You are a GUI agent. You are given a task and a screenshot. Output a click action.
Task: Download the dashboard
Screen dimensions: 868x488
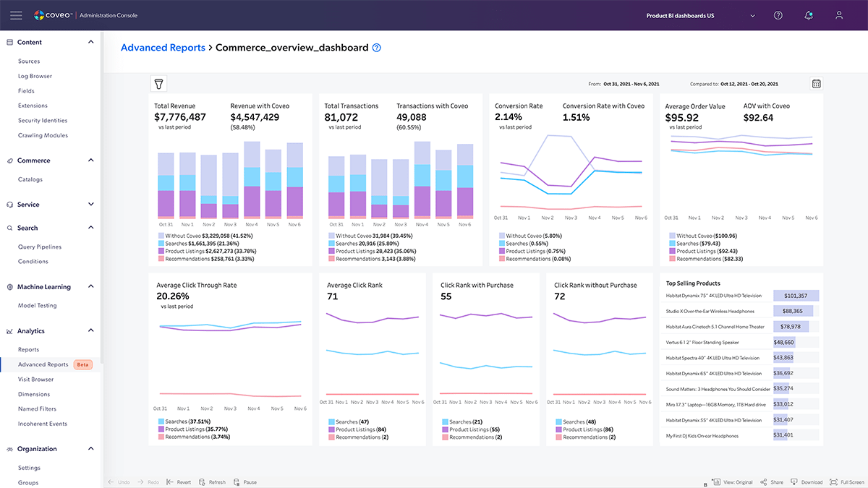pos(807,482)
